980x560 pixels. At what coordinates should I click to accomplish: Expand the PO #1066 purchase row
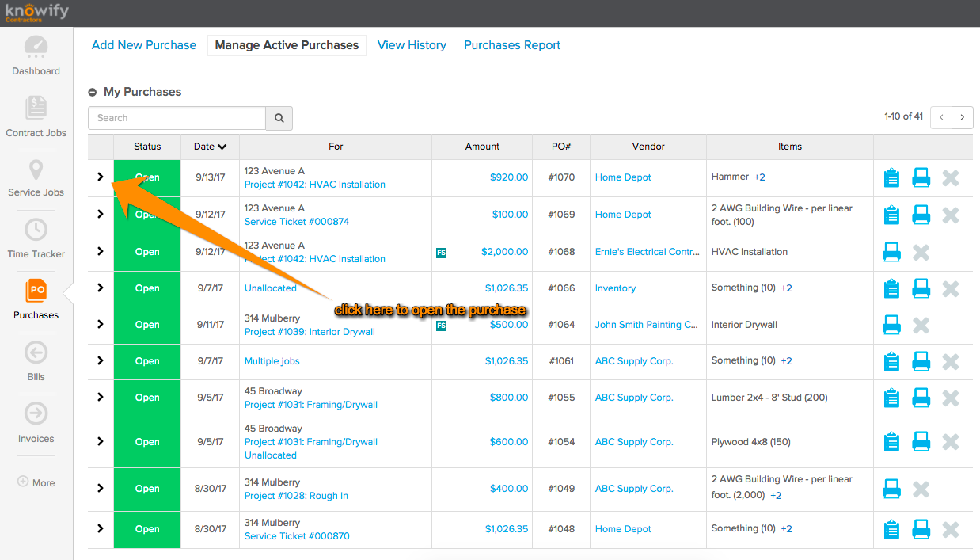point(101,288)
